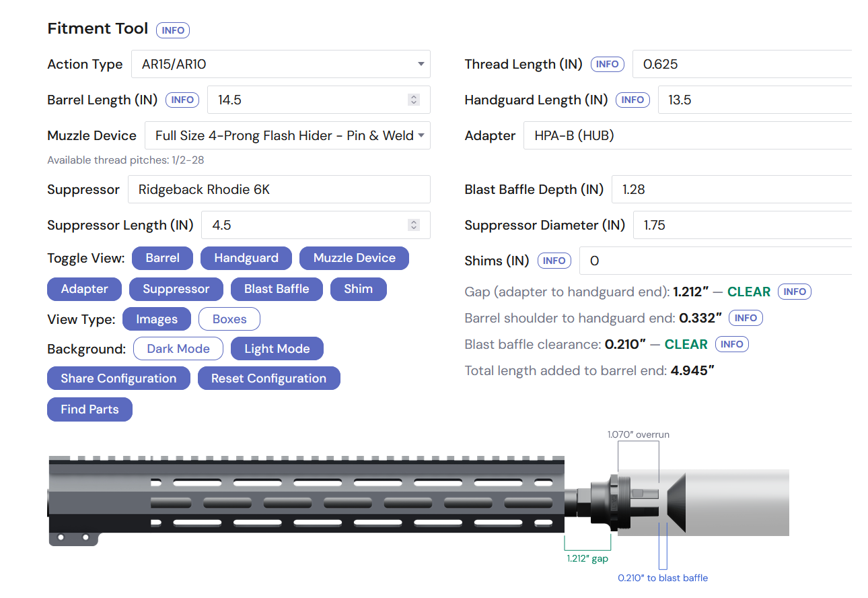The height and width of the screenshot is (598, 868).
Task: Switch view type to Boxes
Action: [x=229, y=319]
